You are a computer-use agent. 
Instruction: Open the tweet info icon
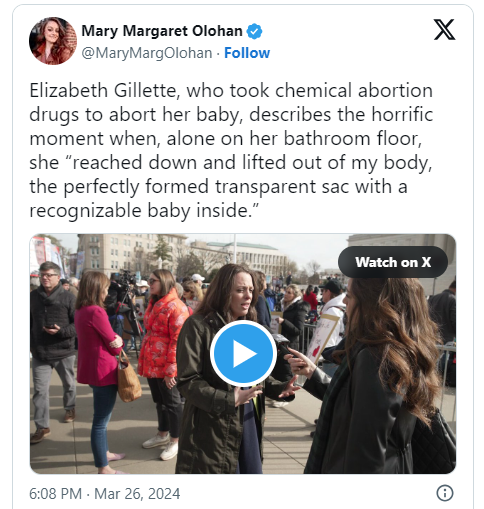pos(445,493)
